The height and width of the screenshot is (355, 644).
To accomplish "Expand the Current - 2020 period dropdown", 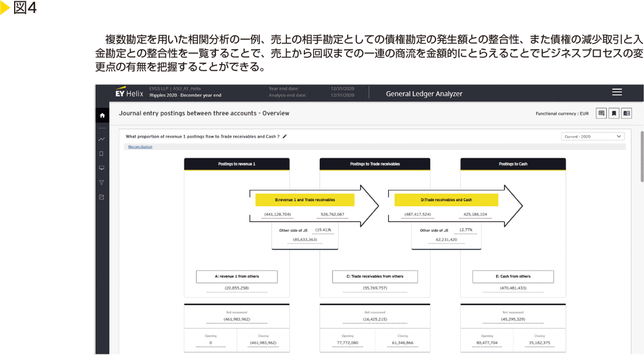I will (x=592, y=136).
